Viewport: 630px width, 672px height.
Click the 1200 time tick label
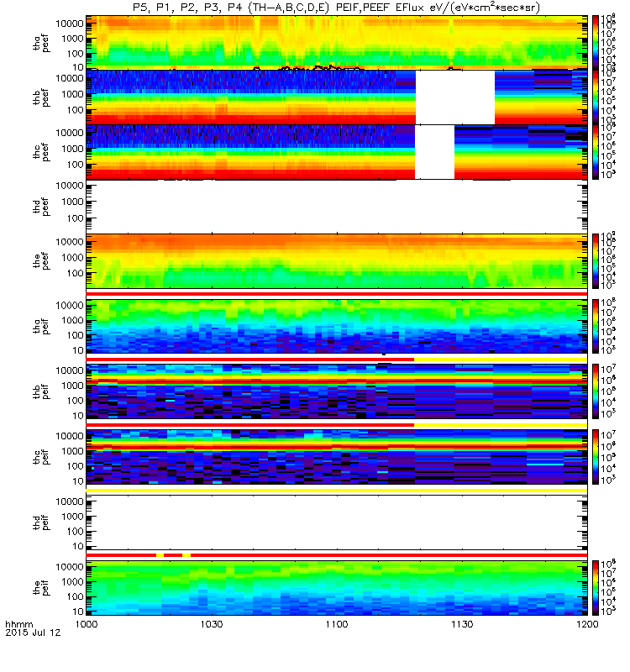587,624
